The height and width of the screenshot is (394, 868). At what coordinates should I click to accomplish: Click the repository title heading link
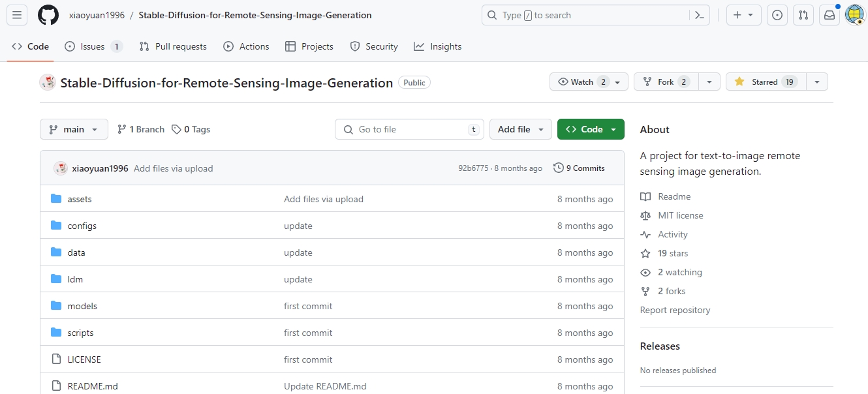tap(226, 83)
